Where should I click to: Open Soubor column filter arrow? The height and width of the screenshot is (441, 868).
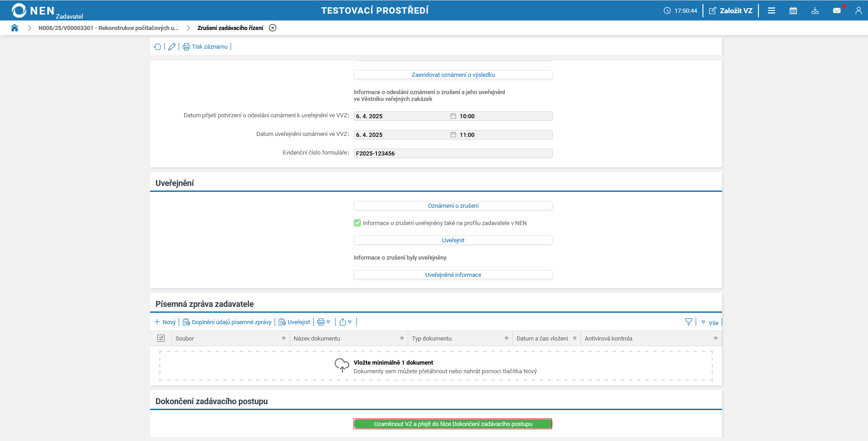click(x=284, y=338)
